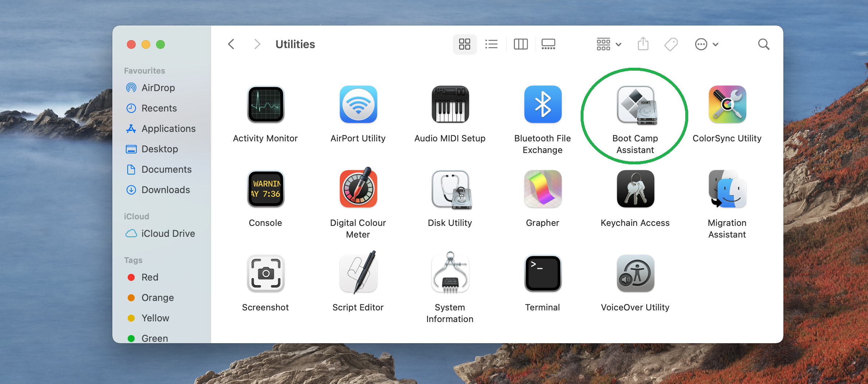
Task: Click the 'Activity Monitor' label text
Action: [x=265, y=138]
